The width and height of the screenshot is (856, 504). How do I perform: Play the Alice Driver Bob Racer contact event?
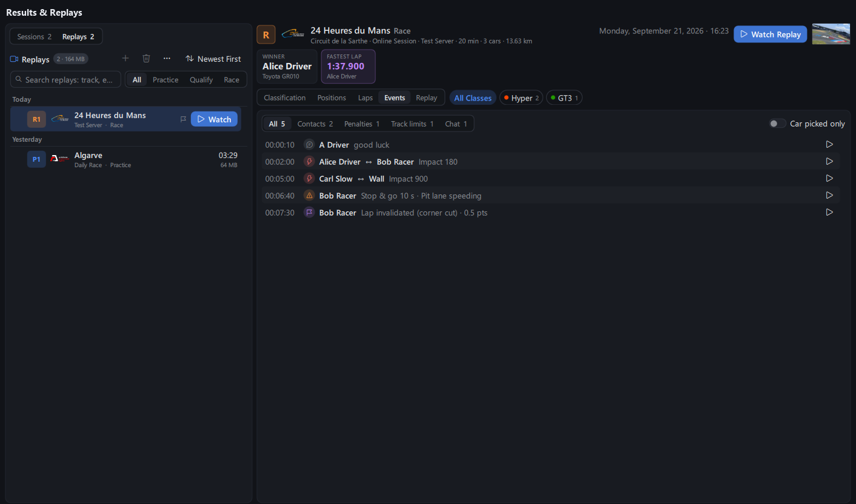(x=830, y=162)
